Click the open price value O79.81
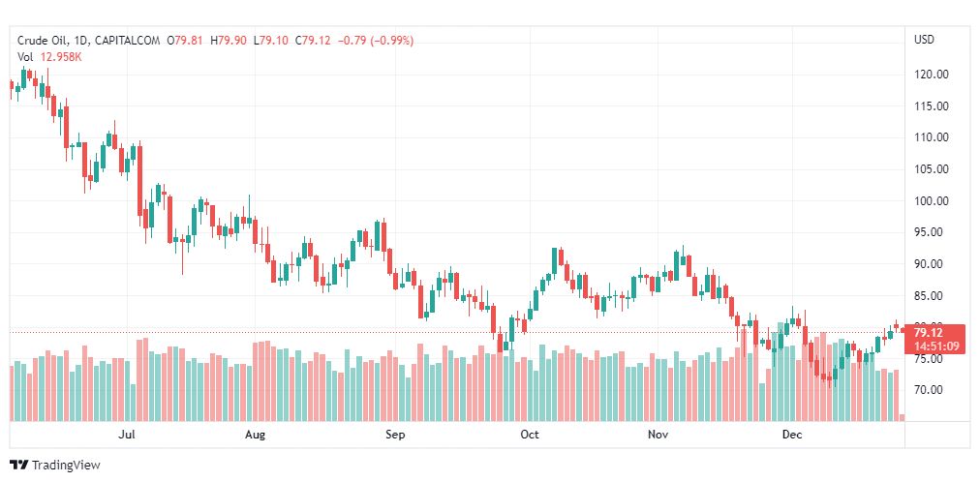This screenshot has width=980, height=482. point(187,41)
